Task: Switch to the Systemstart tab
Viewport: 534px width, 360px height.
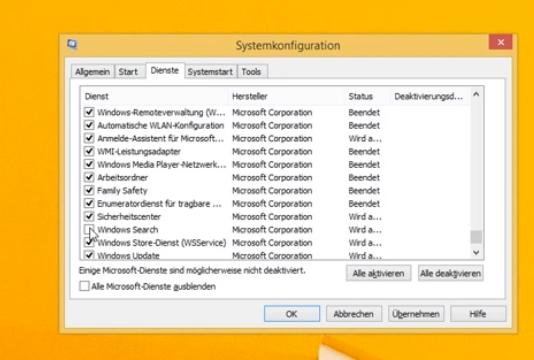Action: point(210,72)
